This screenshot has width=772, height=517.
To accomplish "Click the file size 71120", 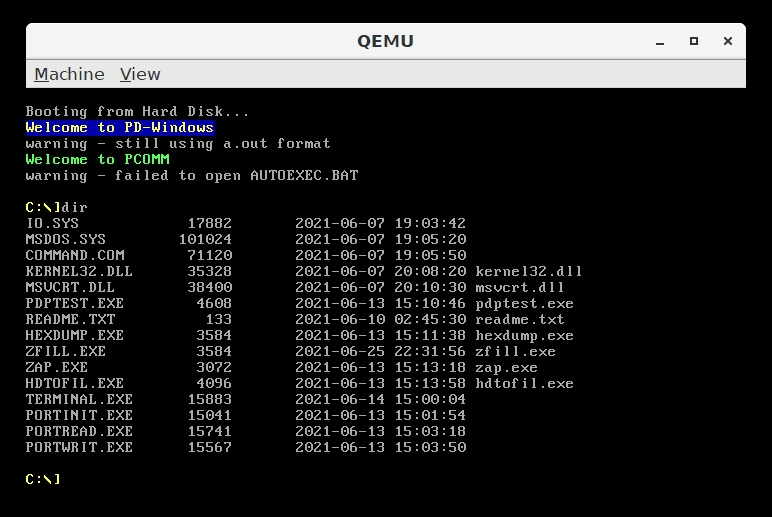I will 210,256.
